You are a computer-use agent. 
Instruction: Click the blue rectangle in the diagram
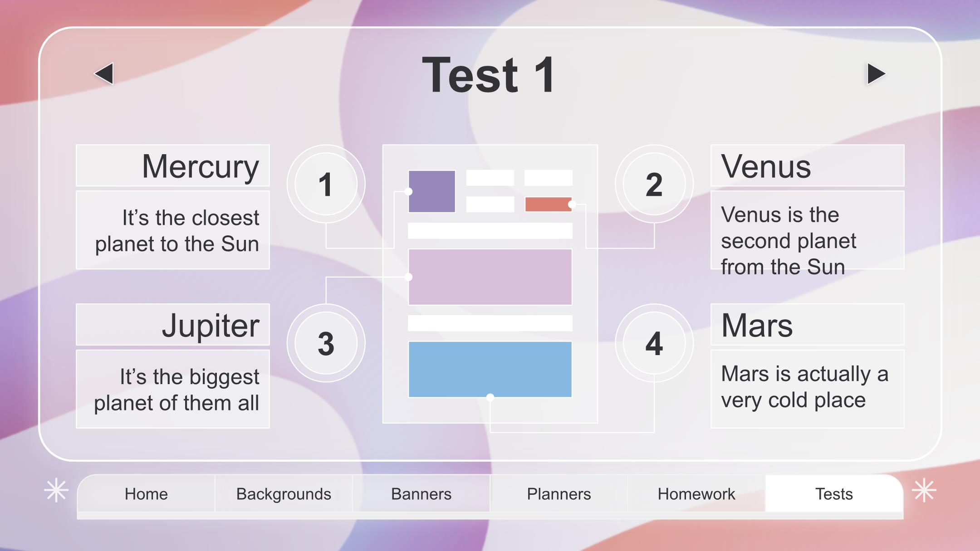(x=490, y=369)
